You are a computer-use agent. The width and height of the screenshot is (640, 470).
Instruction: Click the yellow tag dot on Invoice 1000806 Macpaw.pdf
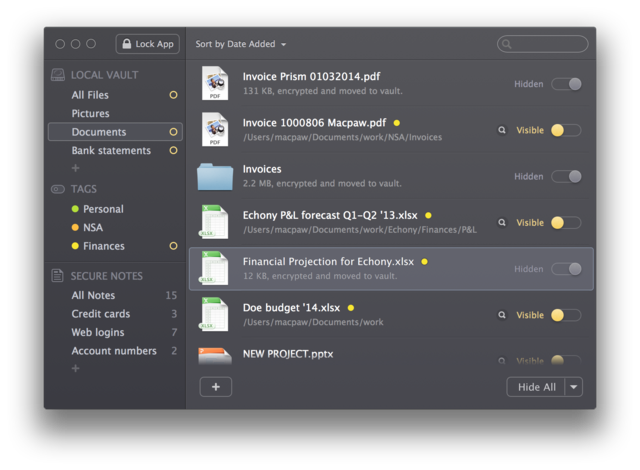(397, 123)
